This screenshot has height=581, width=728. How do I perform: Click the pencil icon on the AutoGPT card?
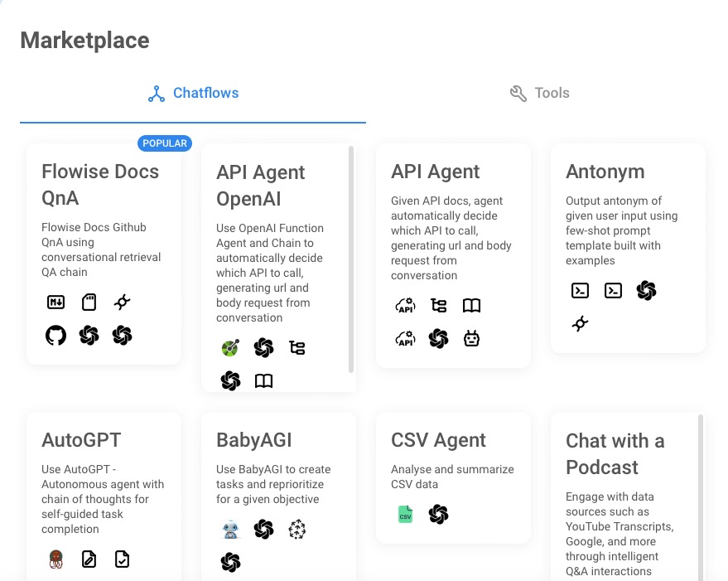pyautogui.click(x=88, y=559)
